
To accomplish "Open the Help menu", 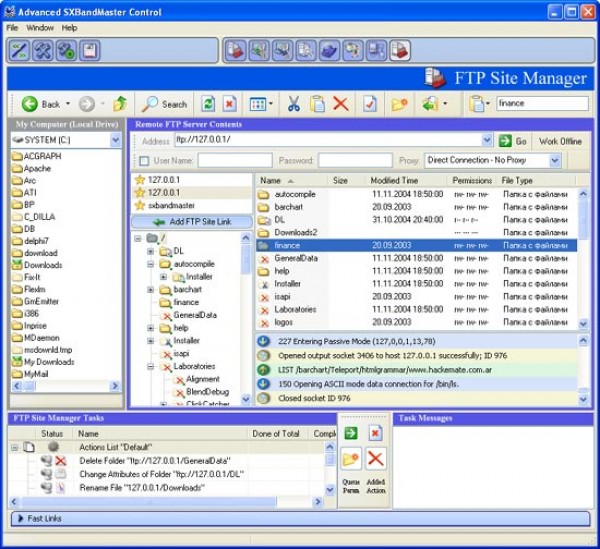I will [69, 28].
